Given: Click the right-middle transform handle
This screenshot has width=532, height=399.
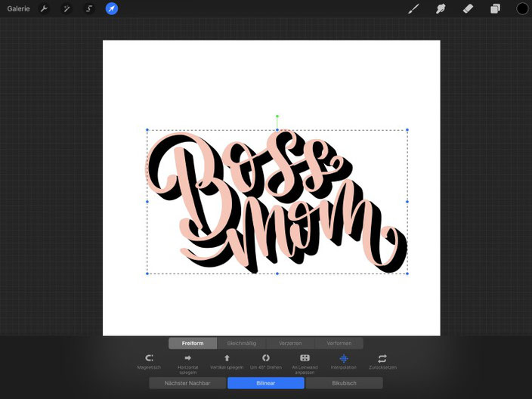Looking at the screenshot, I should 407,202.
